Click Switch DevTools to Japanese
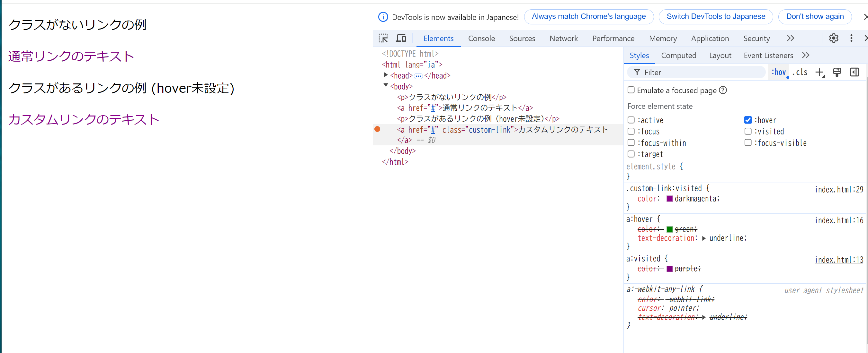The width and height of the screenshot is (868, 353). tap(716, 16)
